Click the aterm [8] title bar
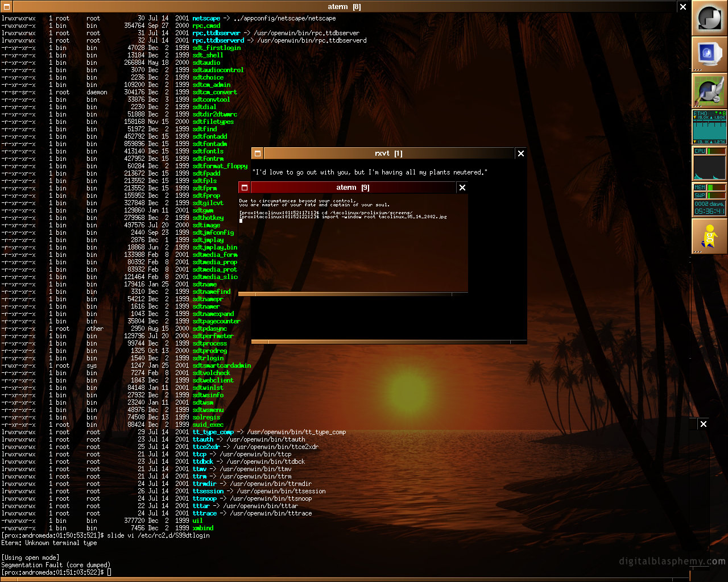 tap(345, 7)
